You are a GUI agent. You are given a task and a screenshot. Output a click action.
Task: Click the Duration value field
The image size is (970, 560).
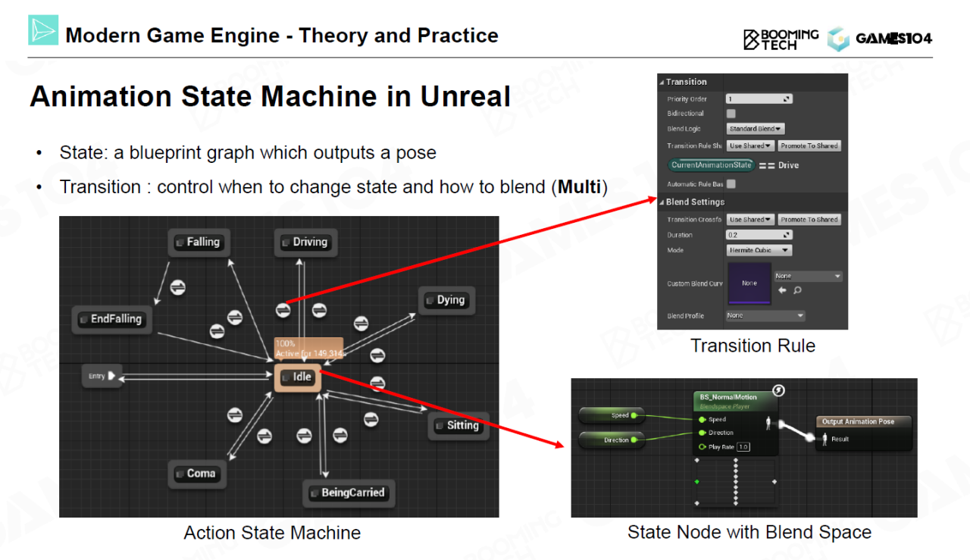pos(759,235)
